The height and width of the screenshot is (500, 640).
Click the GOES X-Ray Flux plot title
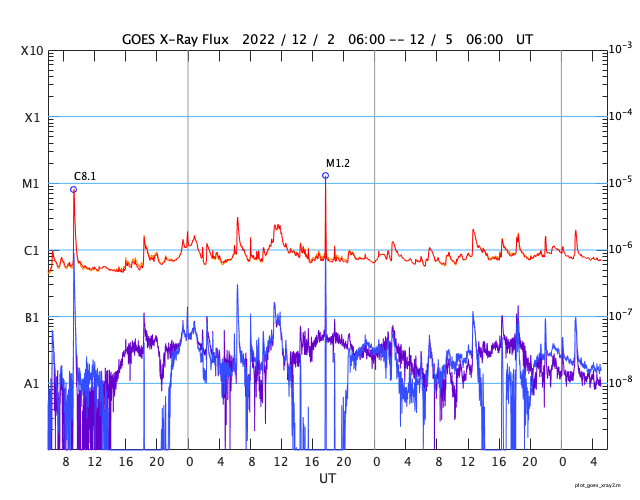[x=327, y=39]
